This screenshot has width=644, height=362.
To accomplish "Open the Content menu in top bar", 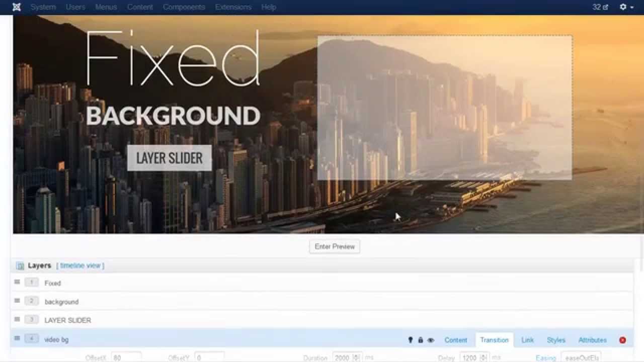I will click(x=140, y=7).
